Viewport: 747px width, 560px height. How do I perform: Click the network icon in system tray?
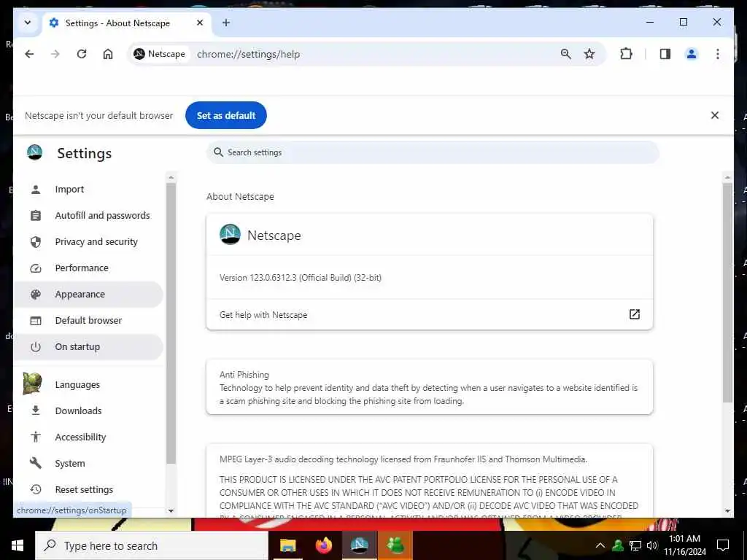(635, 545)
